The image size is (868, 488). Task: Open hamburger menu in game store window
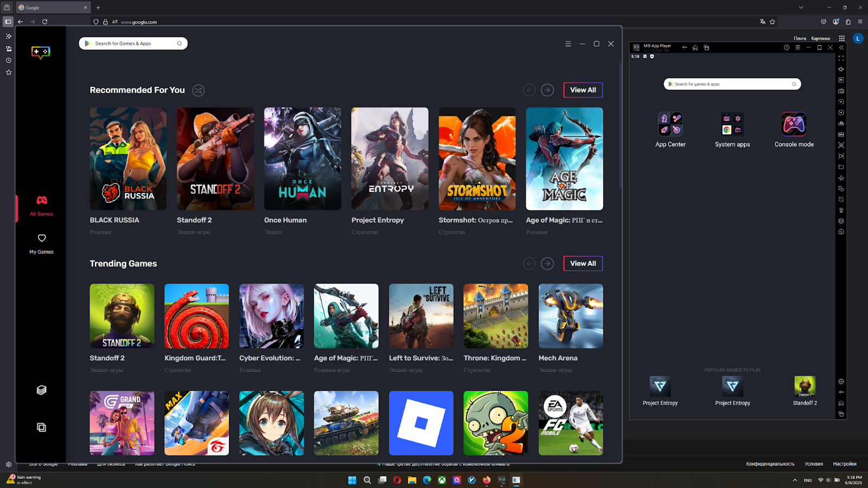coord(568,44)
